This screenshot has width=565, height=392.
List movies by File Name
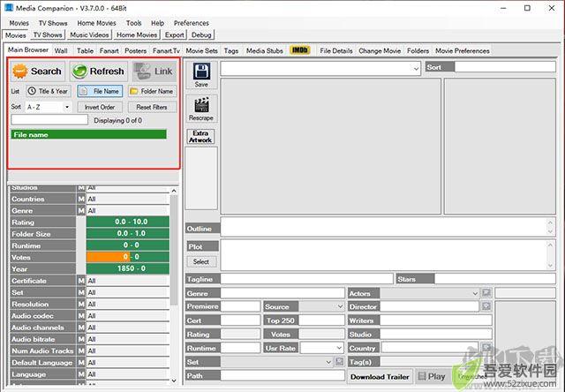(x=100, y=91)
